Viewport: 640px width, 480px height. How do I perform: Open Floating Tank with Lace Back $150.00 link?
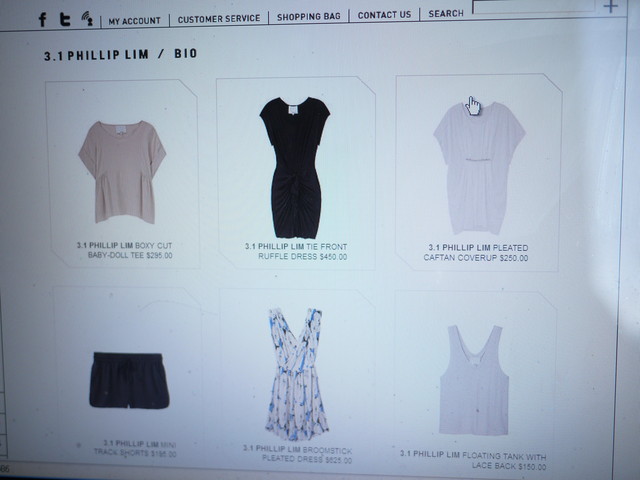[473, 460]
